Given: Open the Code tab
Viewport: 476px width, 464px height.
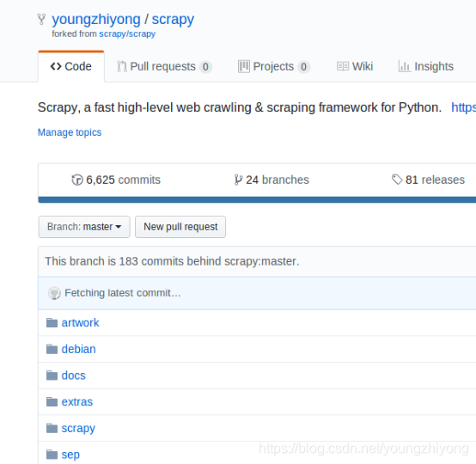Looking at the screenshot, I should point(71,66).
